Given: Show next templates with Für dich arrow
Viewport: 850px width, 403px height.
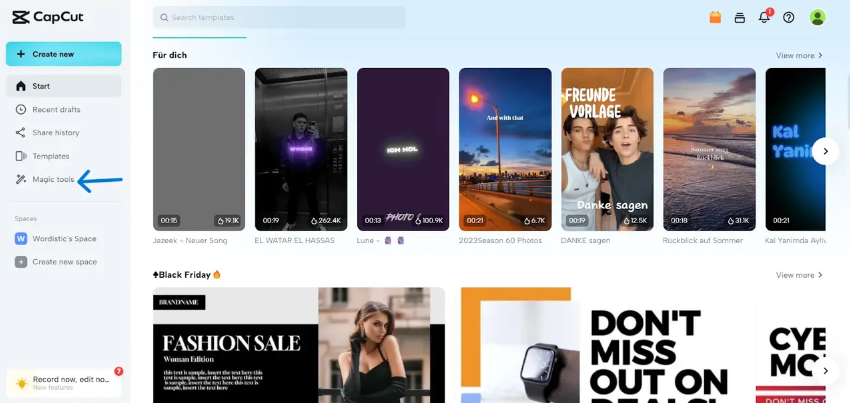Looking at the screenshot, I should point(826,151).
